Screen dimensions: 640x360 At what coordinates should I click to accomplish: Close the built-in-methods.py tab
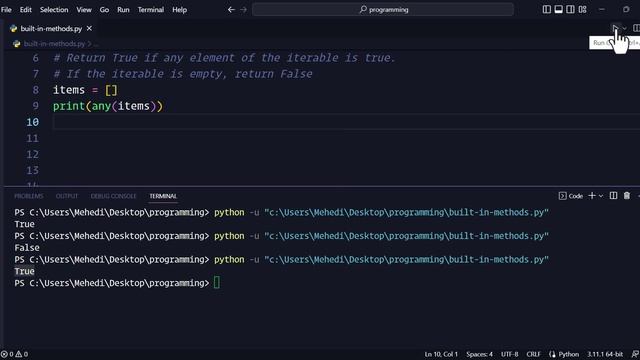point(89,29)
